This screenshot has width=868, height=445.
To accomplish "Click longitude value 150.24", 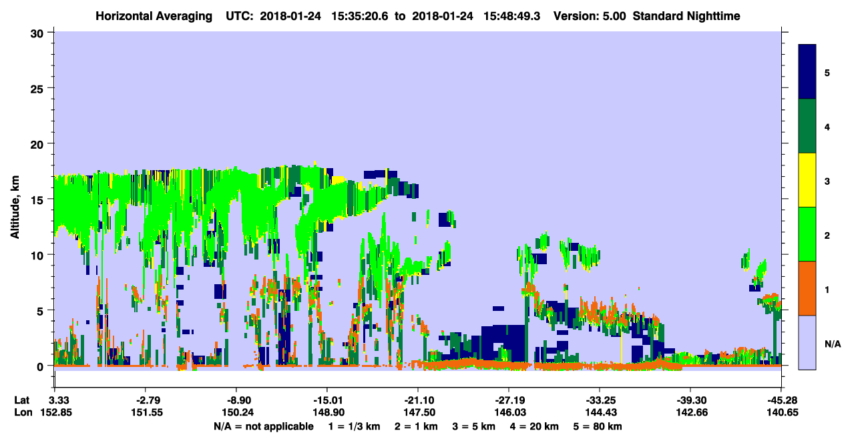I will [x=236, y=413].
